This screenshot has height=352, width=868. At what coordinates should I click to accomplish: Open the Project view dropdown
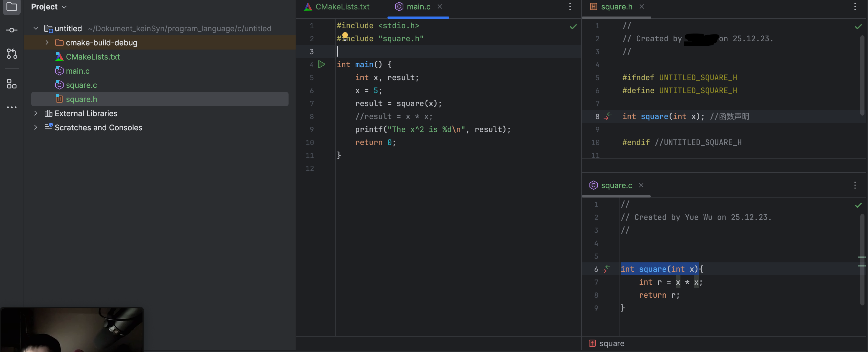pos(49,6)
